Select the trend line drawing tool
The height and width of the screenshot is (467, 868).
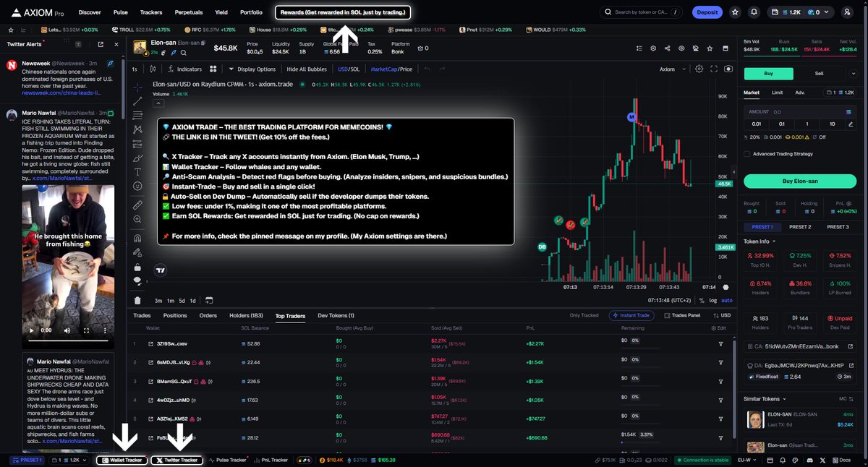[137, 101]
